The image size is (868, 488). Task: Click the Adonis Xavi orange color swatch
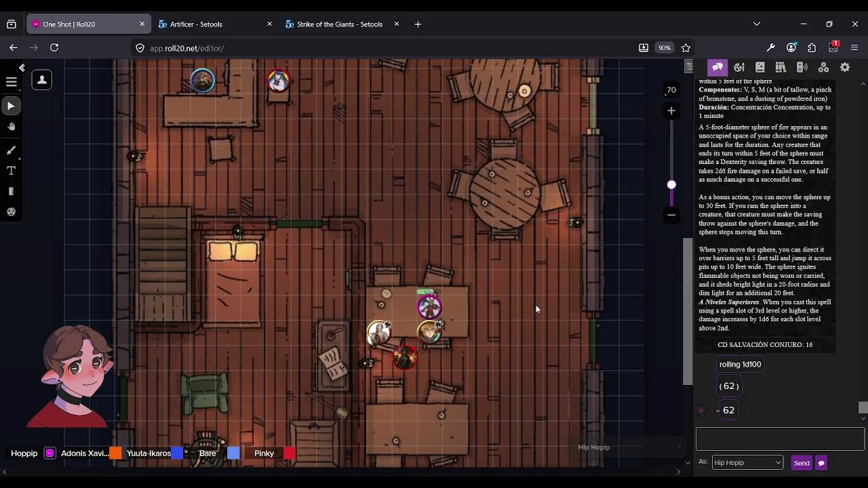(115, 453)
